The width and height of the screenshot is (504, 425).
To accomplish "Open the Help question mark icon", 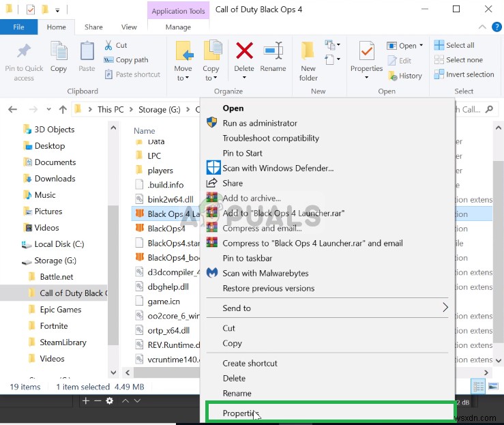I will tap(496, 27).
